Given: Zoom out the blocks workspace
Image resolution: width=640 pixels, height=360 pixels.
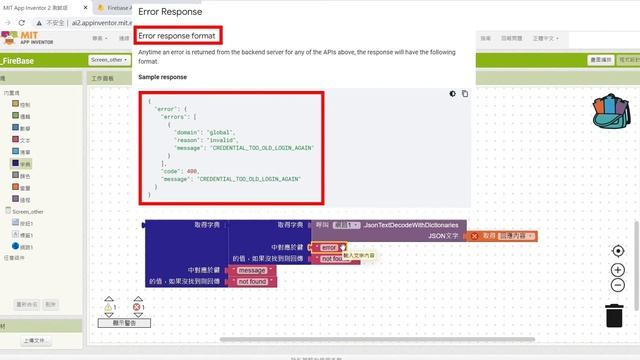Looking at the screenshot, I should (618, 285).
